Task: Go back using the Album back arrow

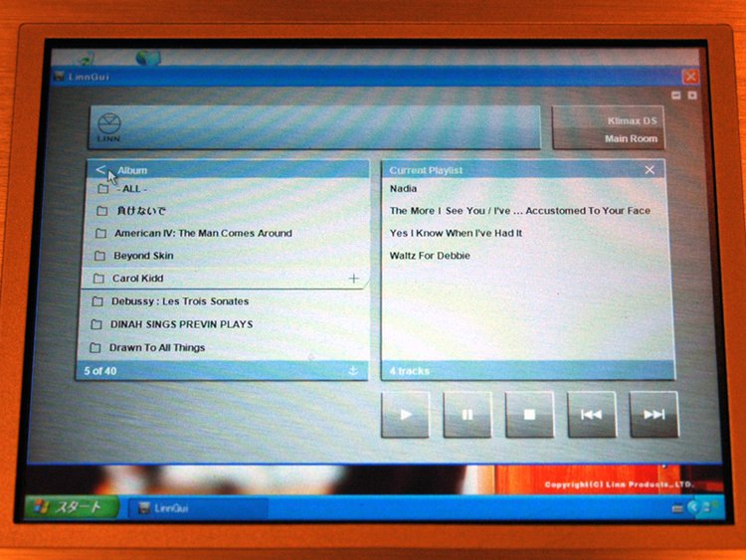Action: click(x=100, y=170)
